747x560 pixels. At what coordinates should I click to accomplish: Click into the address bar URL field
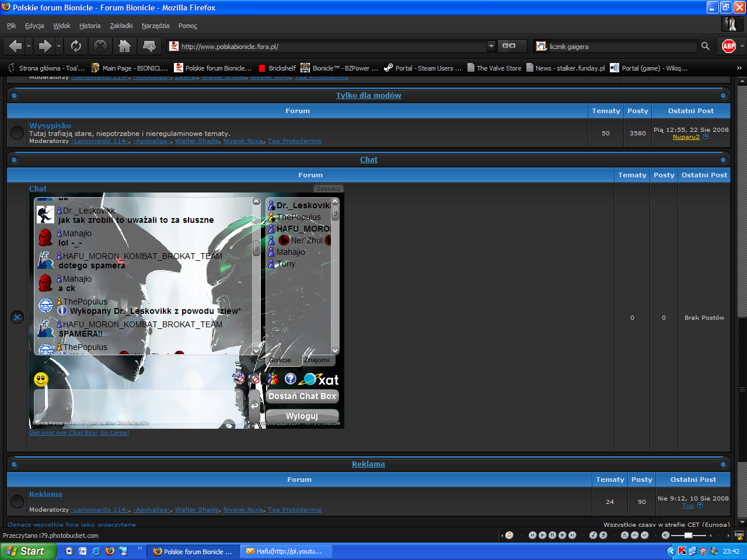(333, 46)
